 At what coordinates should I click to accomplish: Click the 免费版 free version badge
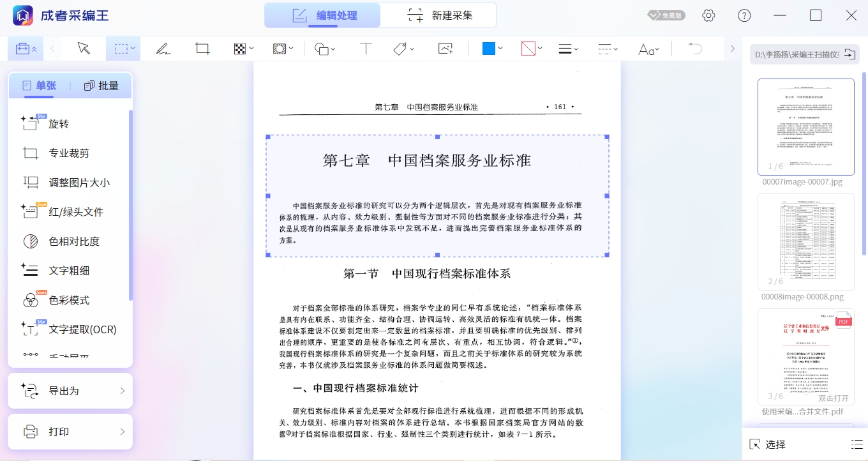click(666, 15)
